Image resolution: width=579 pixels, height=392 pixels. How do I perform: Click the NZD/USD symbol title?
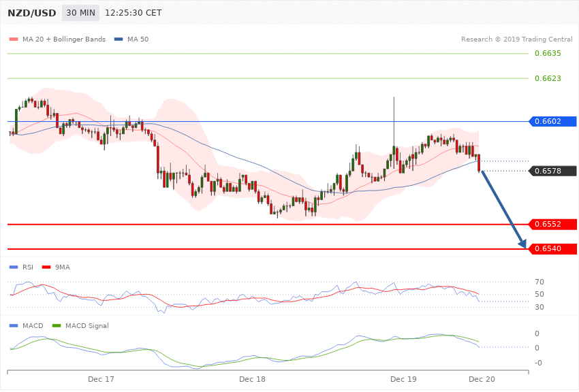pos(32,13)
